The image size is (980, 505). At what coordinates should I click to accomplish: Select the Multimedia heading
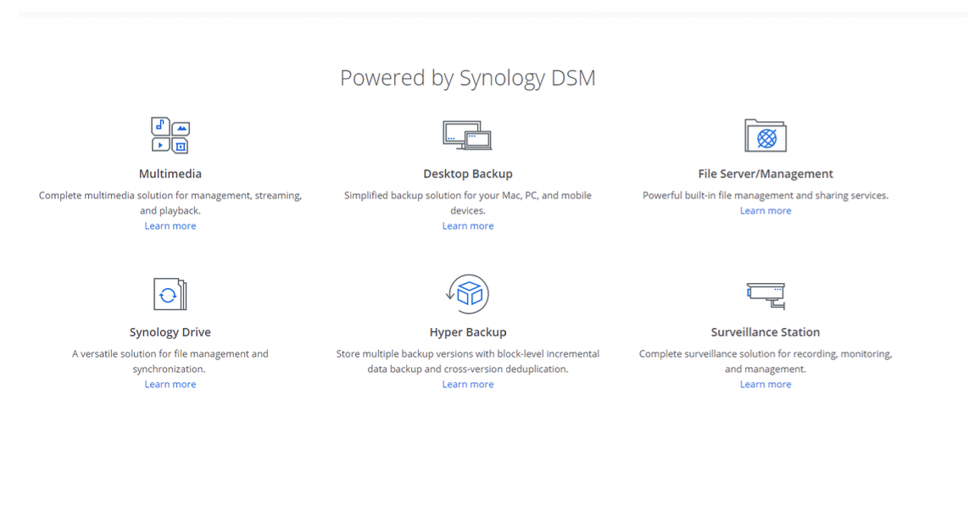[x=170, y=174]
